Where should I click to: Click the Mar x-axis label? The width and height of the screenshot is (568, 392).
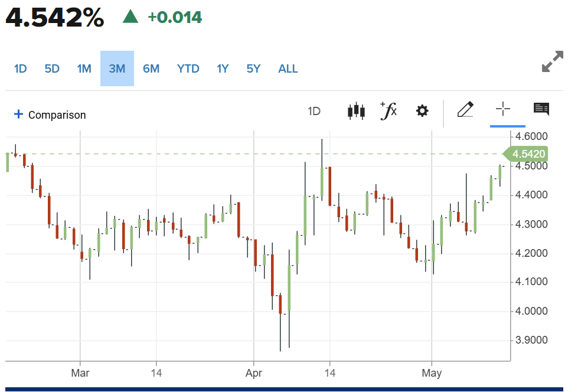[x=80, y=373]
